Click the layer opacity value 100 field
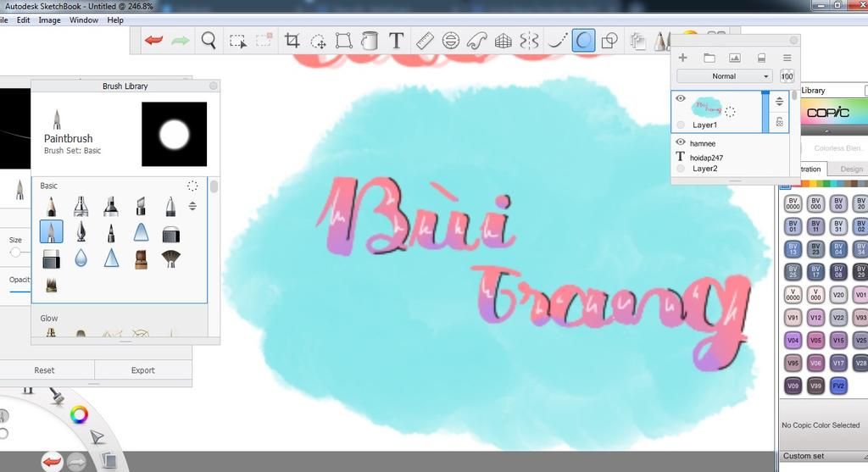 point(787,76)
